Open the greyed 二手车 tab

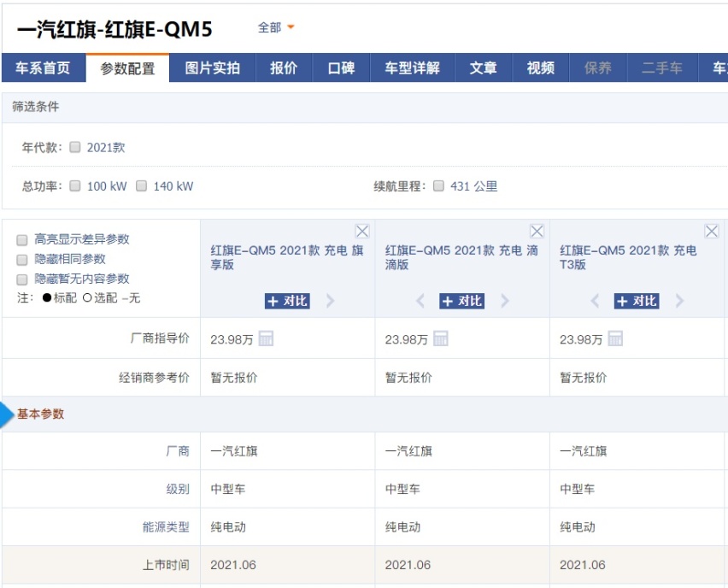click(662, 68)
